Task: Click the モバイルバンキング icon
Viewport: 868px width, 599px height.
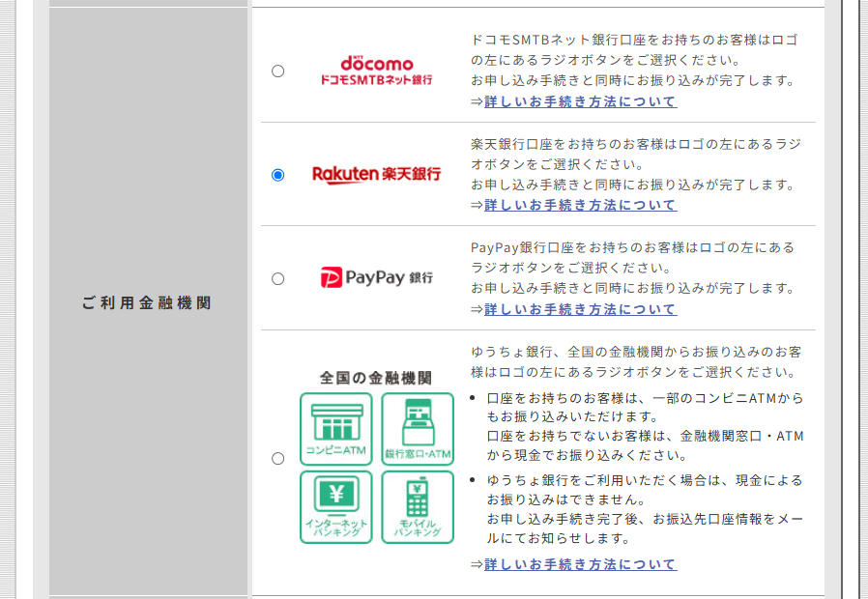Action: [x=418, y=507]
